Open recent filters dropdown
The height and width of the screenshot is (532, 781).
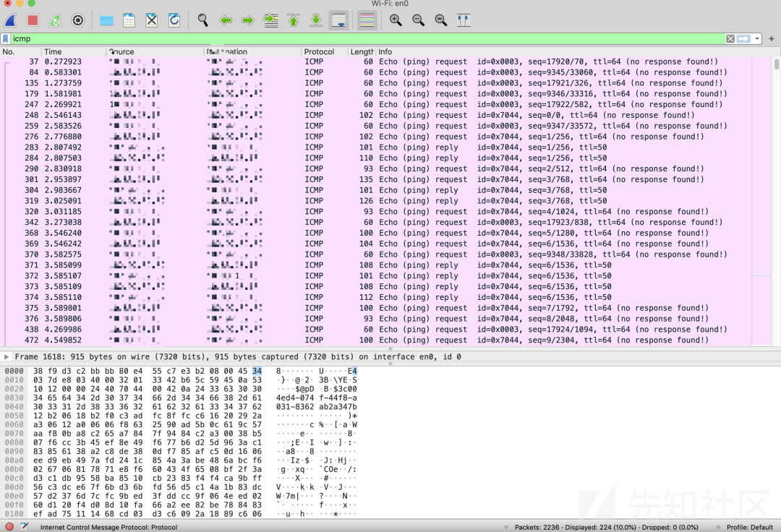[757, 38]
